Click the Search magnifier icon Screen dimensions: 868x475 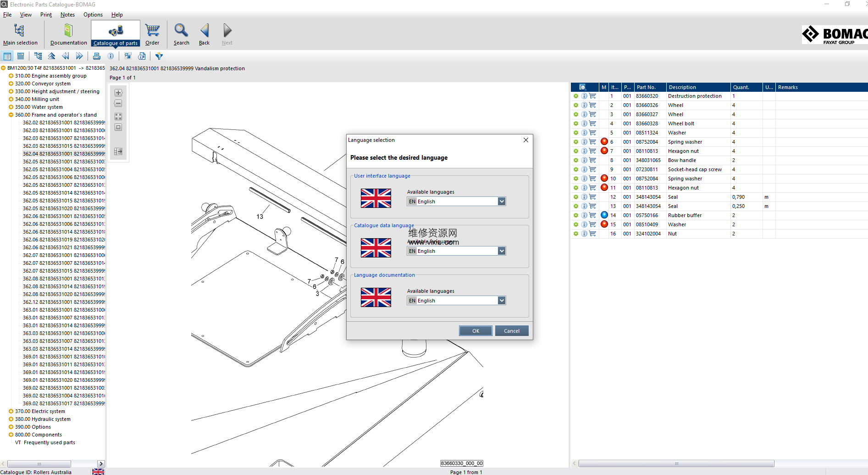point(181,31)
